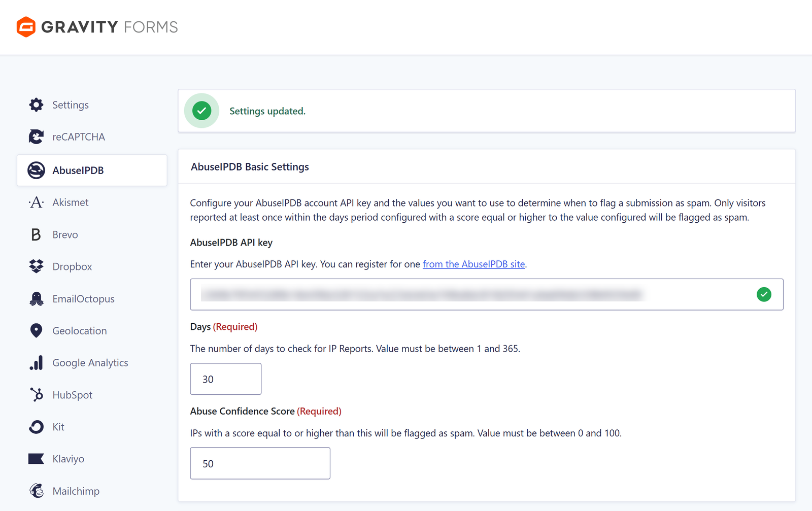Screen dimensions: 812x511
Task: Click the Google Analytics bar chart icon
Action: [x=36, y=363]
